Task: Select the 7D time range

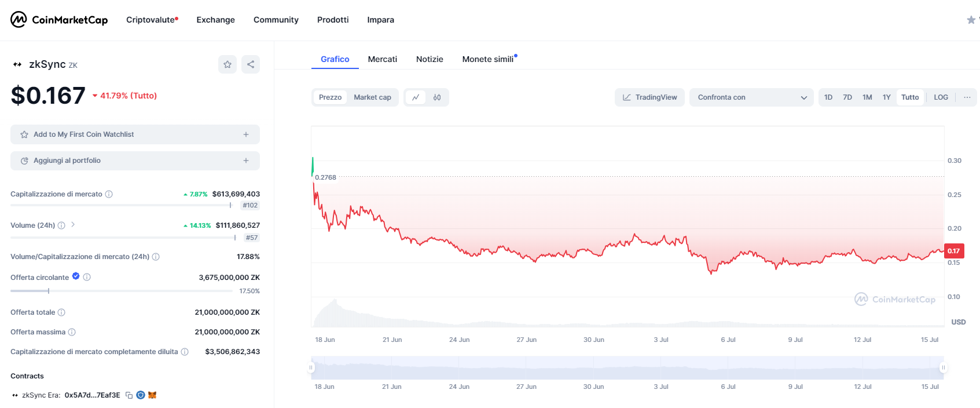Action: point(847,97)
